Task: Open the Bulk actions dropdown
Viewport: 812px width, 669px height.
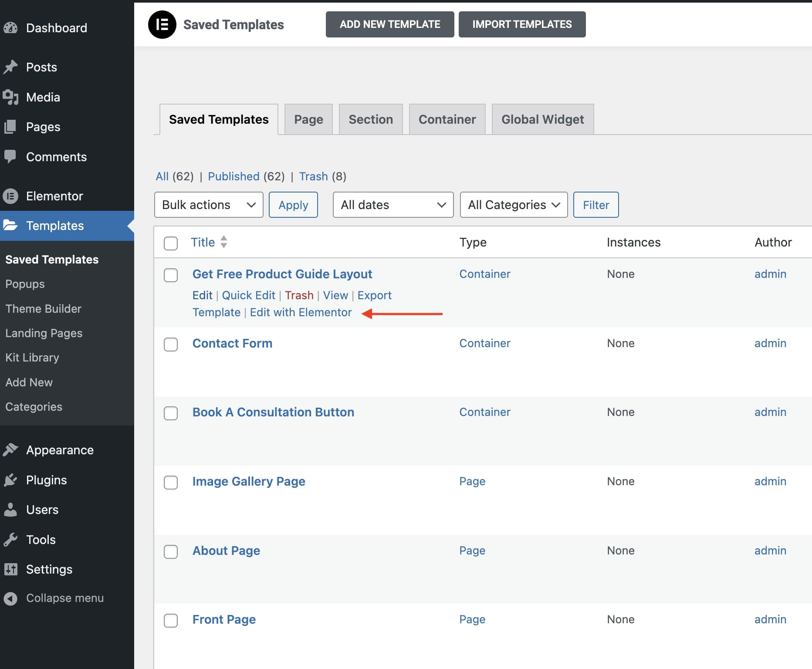Action: 209,205
